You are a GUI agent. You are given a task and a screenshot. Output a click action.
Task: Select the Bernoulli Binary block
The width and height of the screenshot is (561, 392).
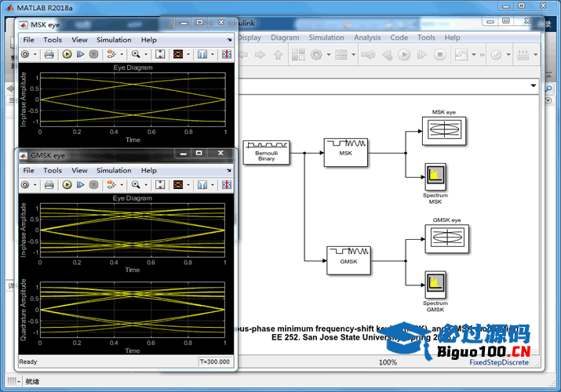click(266, 153)
